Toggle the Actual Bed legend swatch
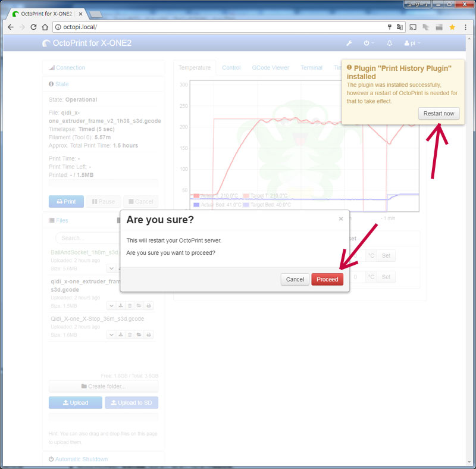Image resolution: width=476 pixels, height=469 pixels. pos(196,205)
